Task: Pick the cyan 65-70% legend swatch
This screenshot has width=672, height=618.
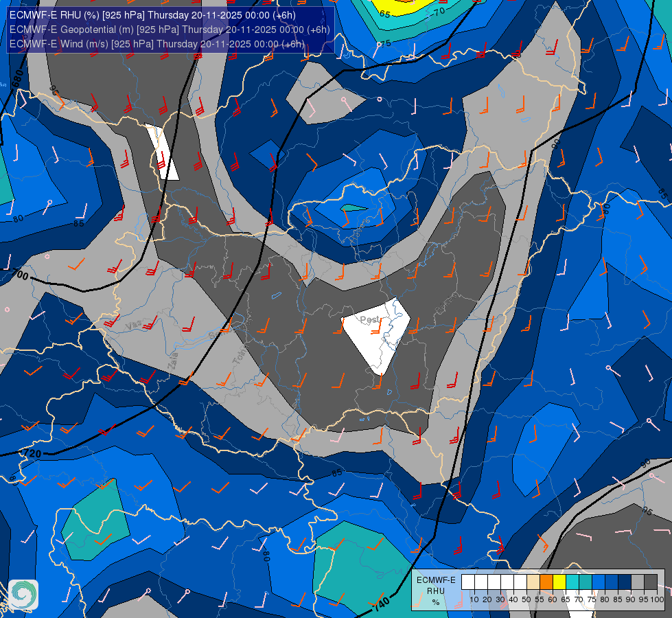Action: [x=572, y=582]
